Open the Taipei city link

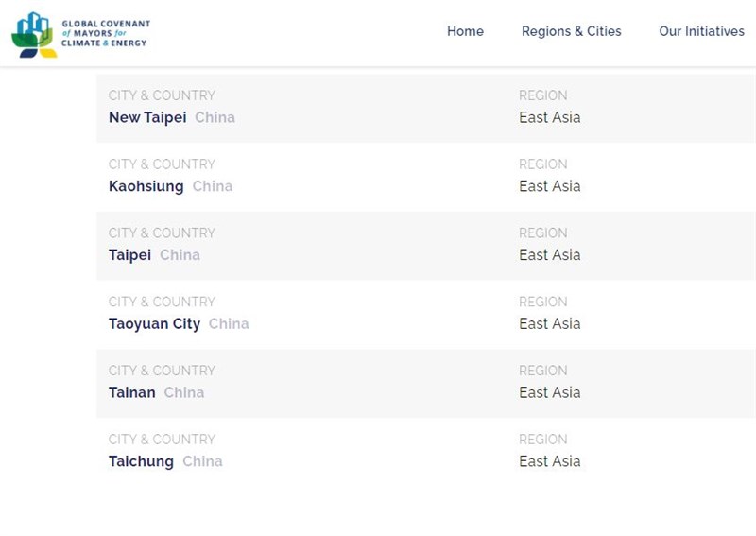pyautogui.click(x=129, y=254)
